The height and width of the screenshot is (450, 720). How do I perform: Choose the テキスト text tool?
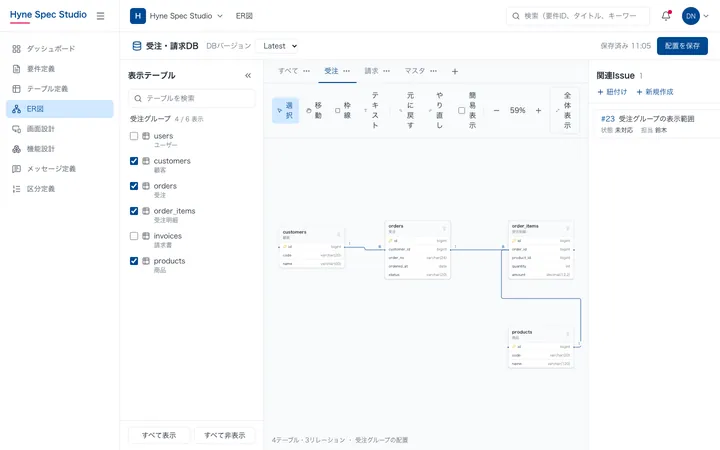[x=372, y=110]
